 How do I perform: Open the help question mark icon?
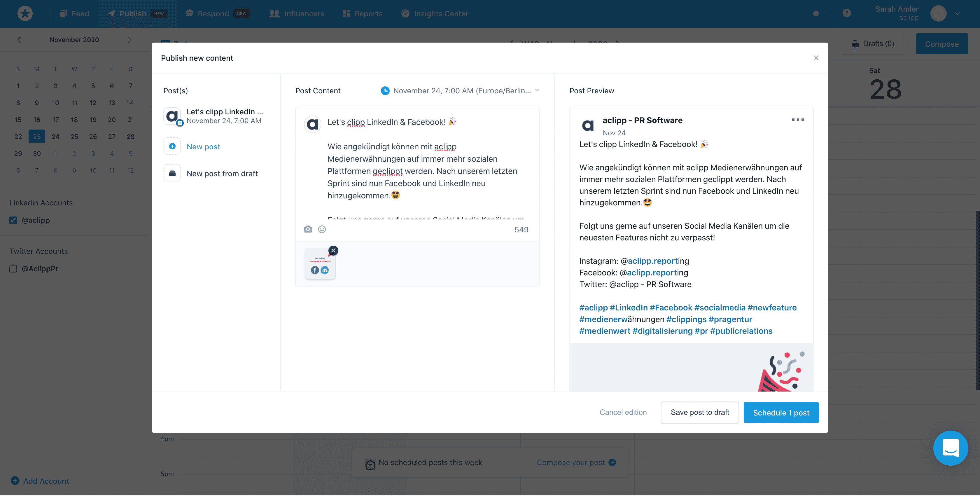click(846, 13)
